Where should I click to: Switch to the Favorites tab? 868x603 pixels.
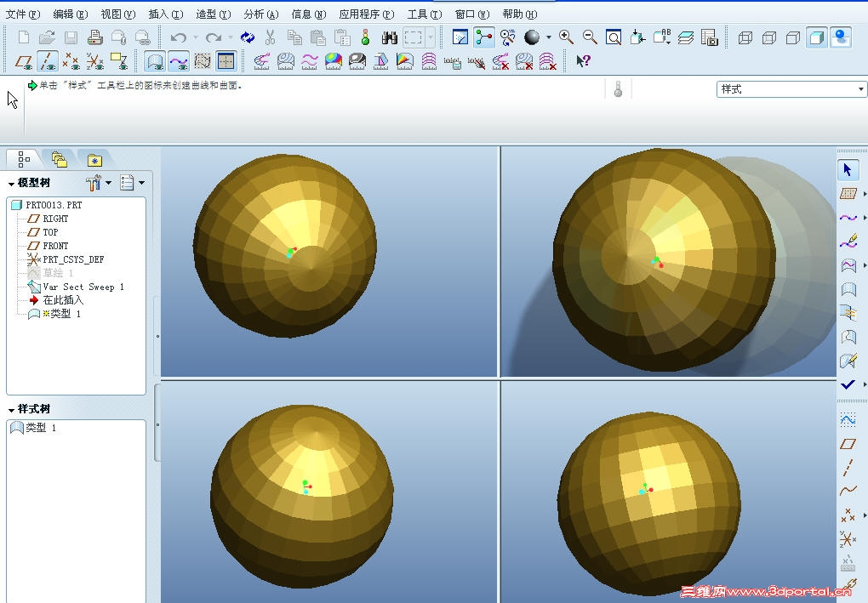94,161
